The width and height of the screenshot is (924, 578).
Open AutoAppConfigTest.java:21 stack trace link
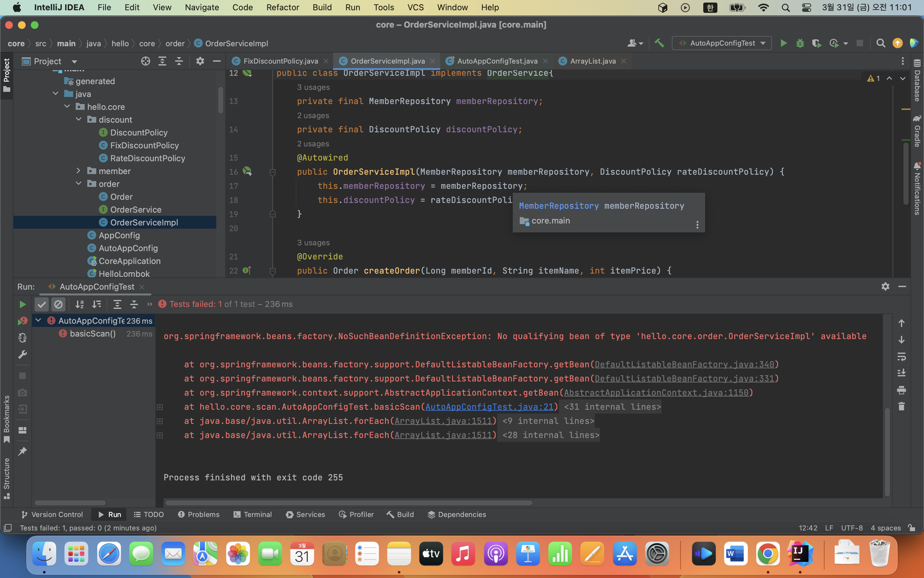coord(489,407)
